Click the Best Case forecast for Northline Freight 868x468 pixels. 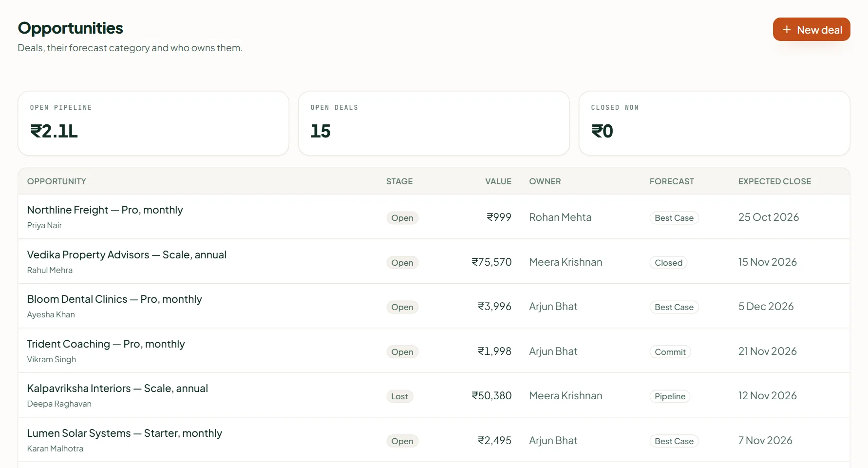tap(674, 218)
